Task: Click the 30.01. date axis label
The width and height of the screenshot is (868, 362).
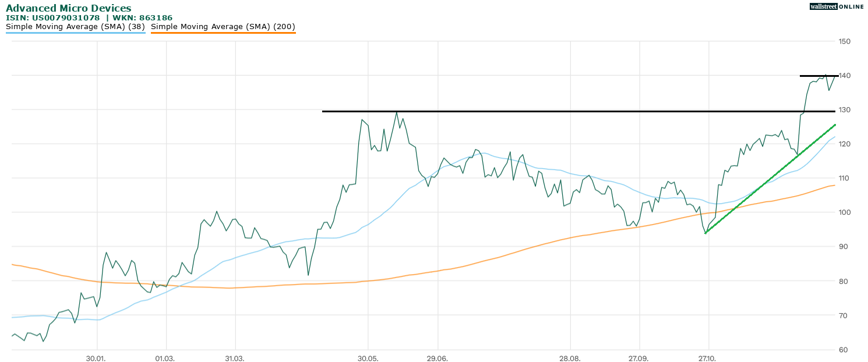Action: pyautogui.click(x=96, y=358)
